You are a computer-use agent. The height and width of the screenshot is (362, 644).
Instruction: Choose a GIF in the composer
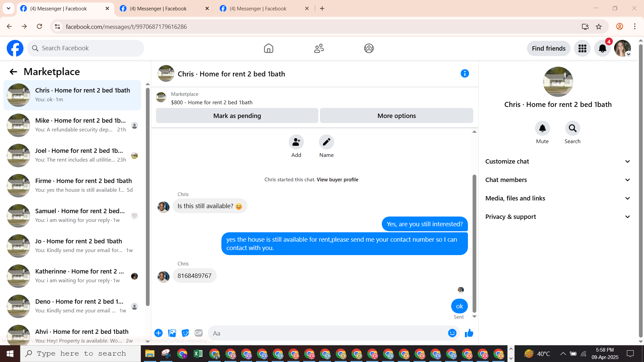coord(199,333)
